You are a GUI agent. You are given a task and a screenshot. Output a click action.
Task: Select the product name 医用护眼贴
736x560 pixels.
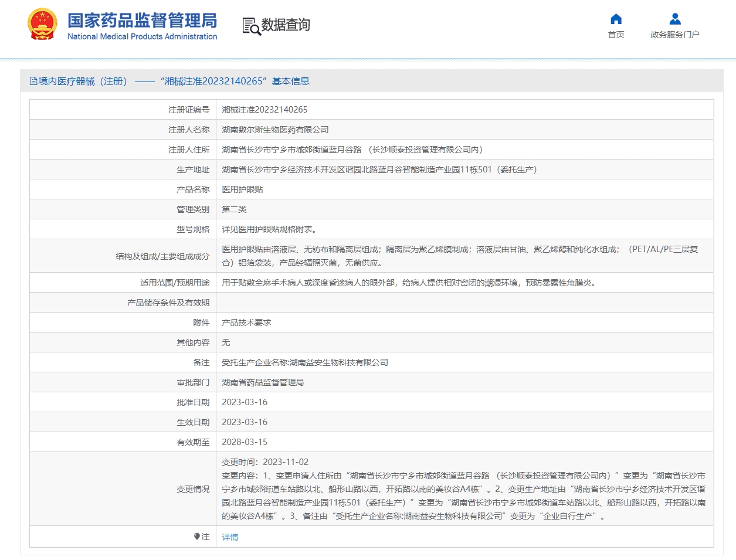pyautogui.click(x=242, y=189)
